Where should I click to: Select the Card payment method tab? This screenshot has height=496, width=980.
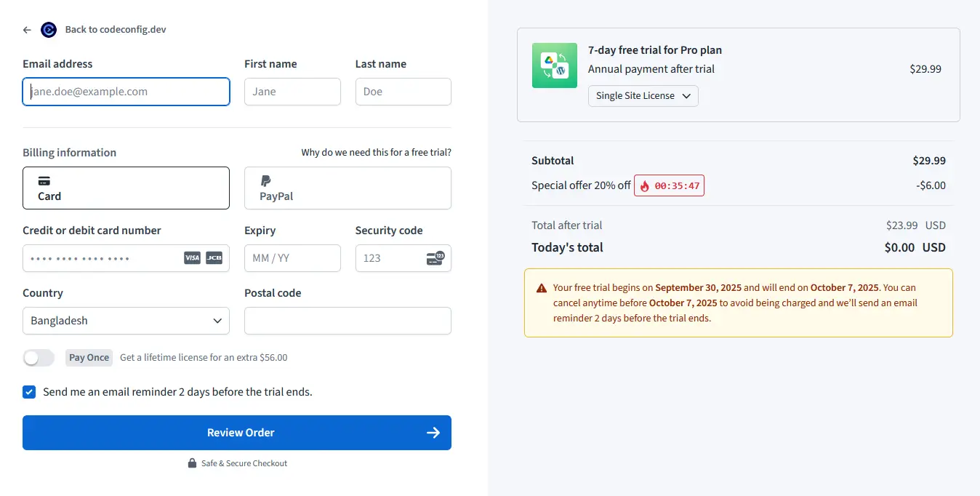pyautogui.click(x=126, y=188)
